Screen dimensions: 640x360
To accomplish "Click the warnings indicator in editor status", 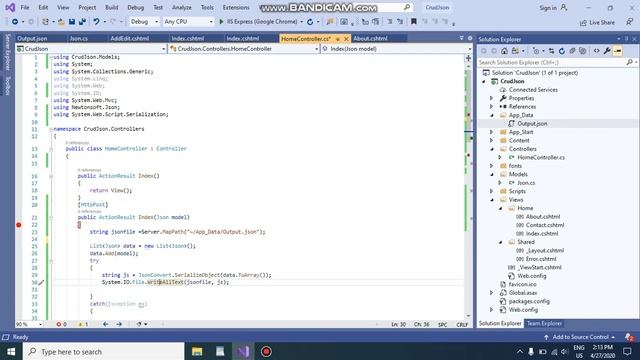I will pyautogui.click(x=83, y=324).
